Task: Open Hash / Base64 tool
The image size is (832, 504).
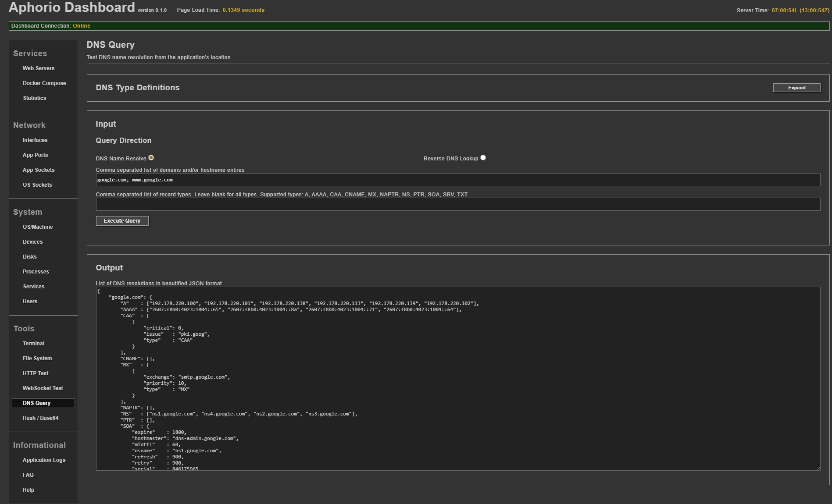Action: point(41,418)
